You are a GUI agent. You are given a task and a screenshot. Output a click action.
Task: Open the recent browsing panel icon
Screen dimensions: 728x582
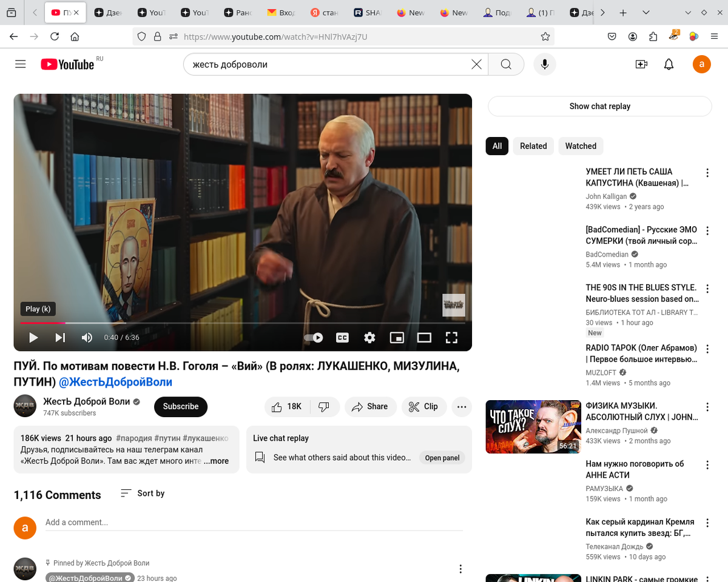12,12
